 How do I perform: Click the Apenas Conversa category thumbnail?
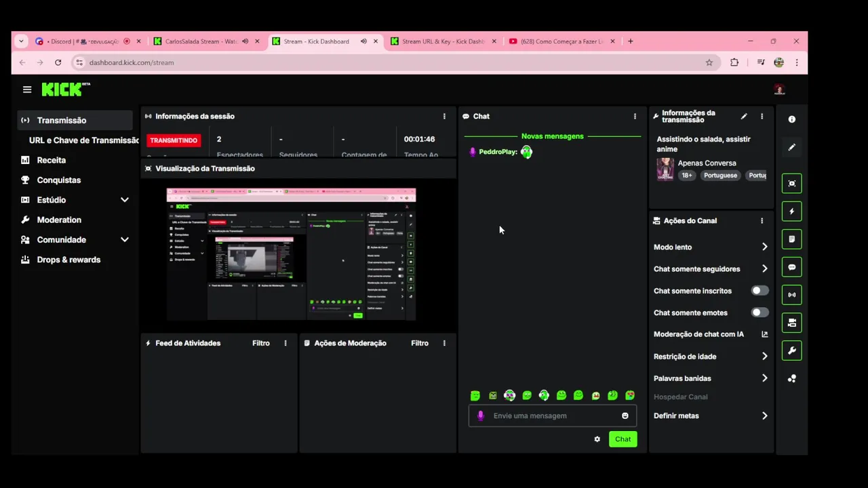coord(665,169)
